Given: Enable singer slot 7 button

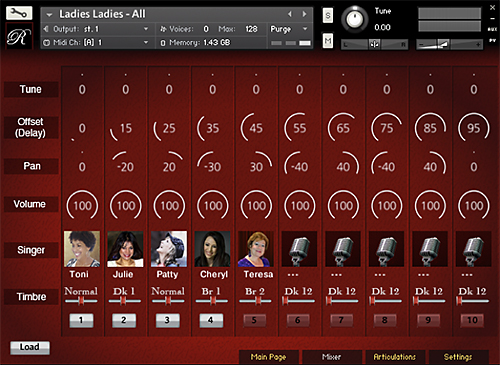Looking at the screenshot, I should point(342,320).
